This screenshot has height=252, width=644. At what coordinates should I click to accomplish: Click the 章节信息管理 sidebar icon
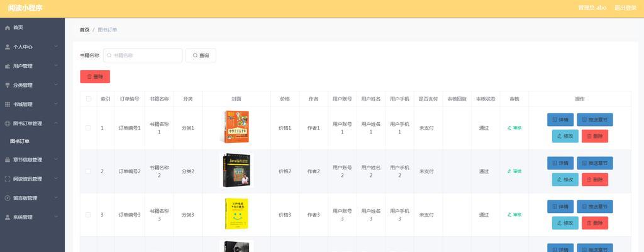pyautogui.click(x=8, y=160)
